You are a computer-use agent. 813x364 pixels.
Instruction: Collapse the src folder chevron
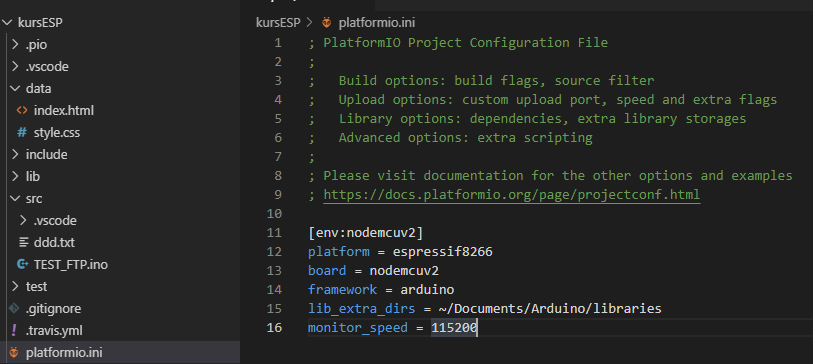[x=15, y=199]
